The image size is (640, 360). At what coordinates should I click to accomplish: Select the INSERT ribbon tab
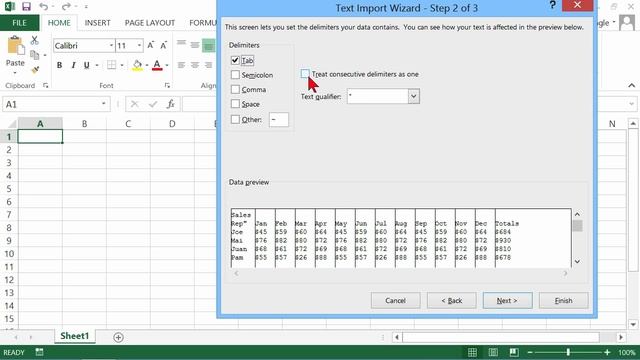98,23
